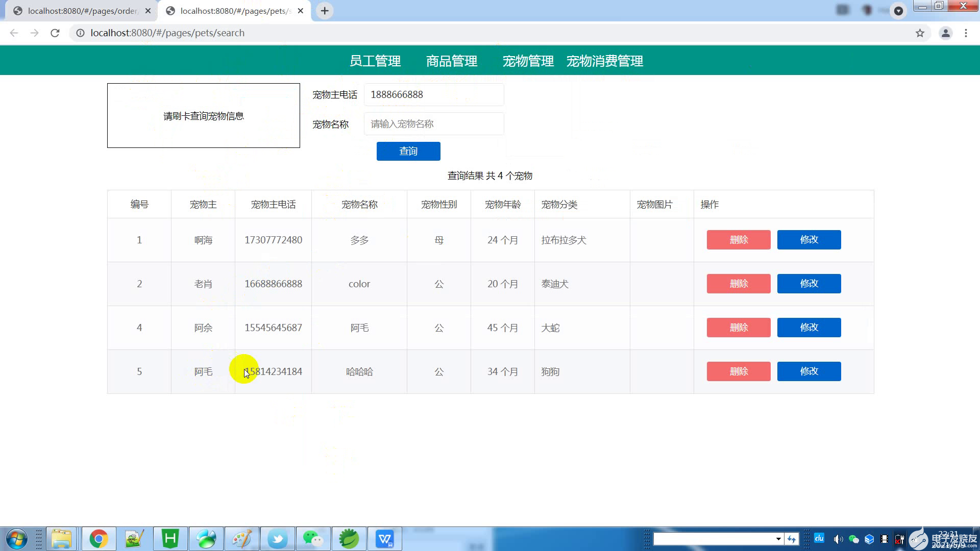Go to 宠物消费管理 menu item
The image size is (980, 551).
[605, 61]
